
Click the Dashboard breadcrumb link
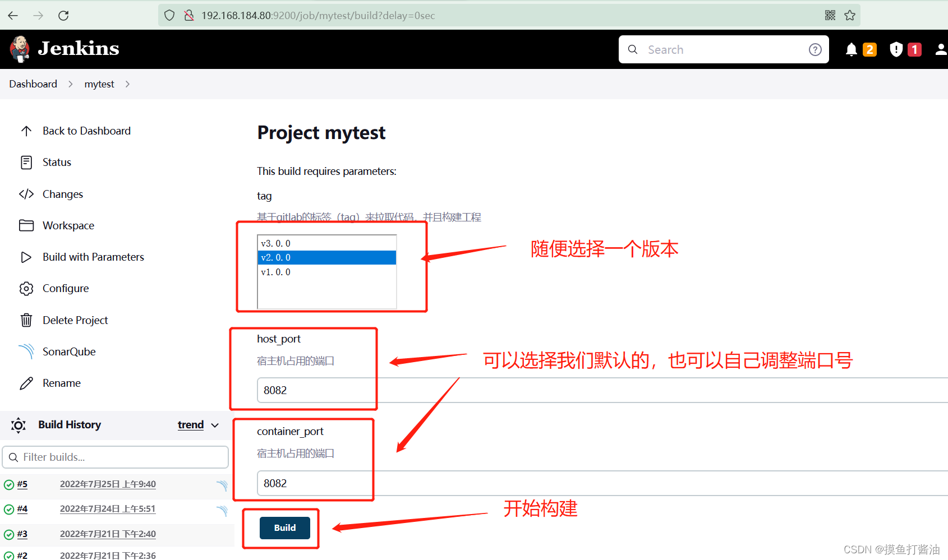33,84
